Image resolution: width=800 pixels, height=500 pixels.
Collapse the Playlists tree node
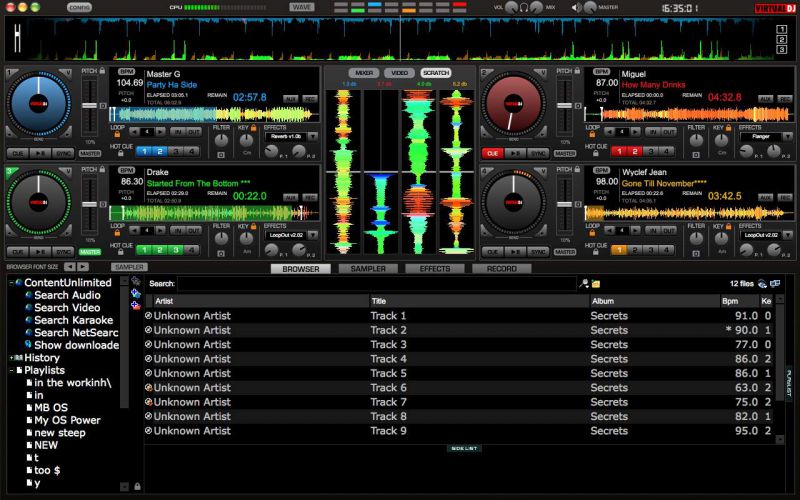point(11,370)
